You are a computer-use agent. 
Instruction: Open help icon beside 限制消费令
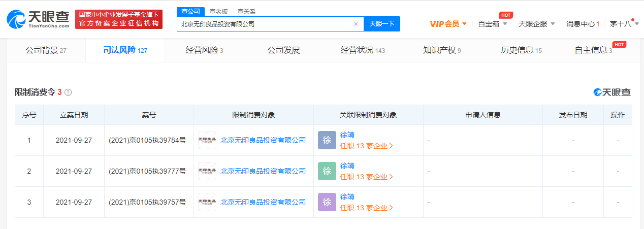[68, 92]
